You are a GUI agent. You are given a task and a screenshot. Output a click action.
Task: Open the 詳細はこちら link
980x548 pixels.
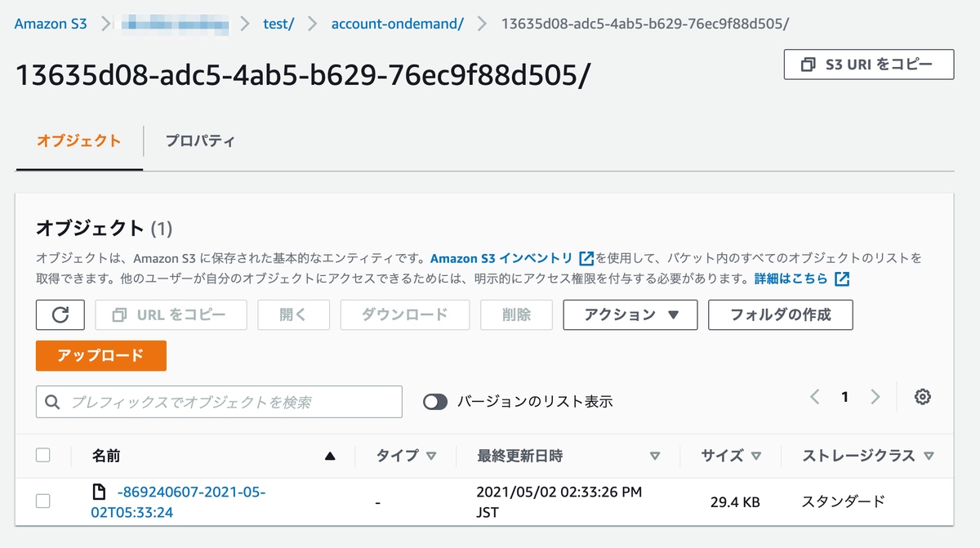click(791, 279)
